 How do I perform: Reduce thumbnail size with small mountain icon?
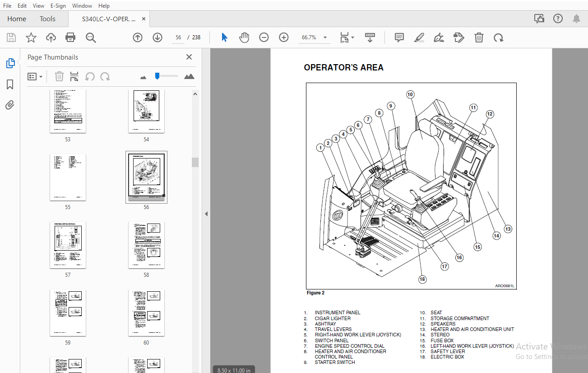(x=144, y=77)
